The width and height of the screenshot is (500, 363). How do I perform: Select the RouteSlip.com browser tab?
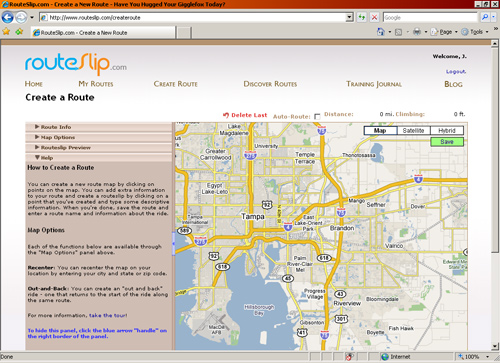pos(103,33)
